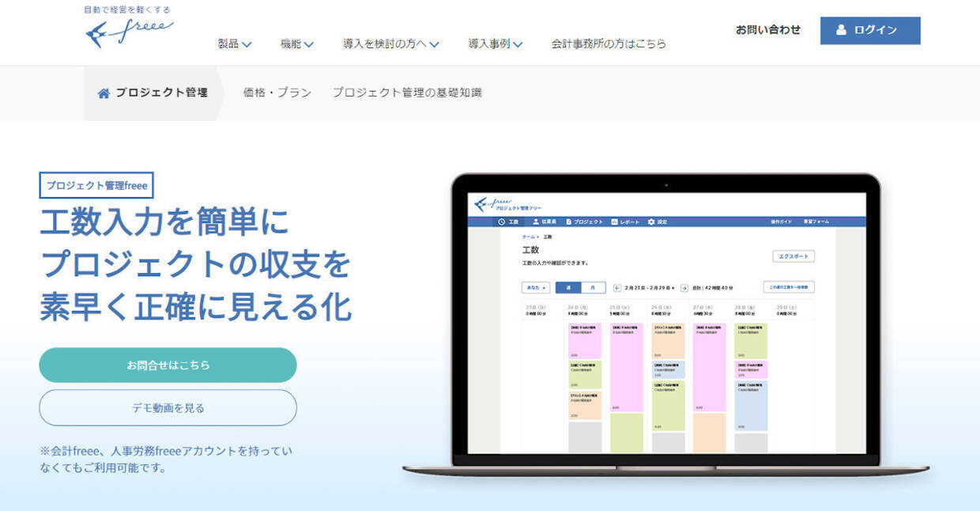Click the person icon beside 従業員 in the laptop mockup
Screen dimensions: 980x511
coord(536,222)
